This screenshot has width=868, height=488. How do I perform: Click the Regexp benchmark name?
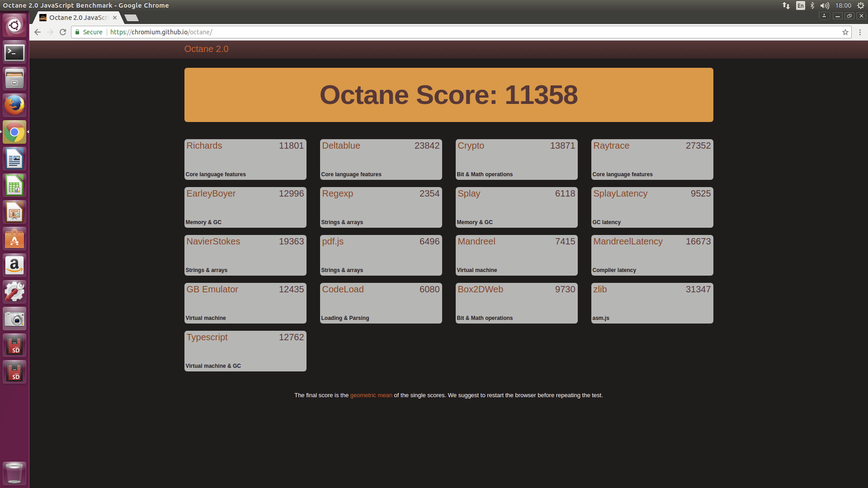click(x=337, y=193)
